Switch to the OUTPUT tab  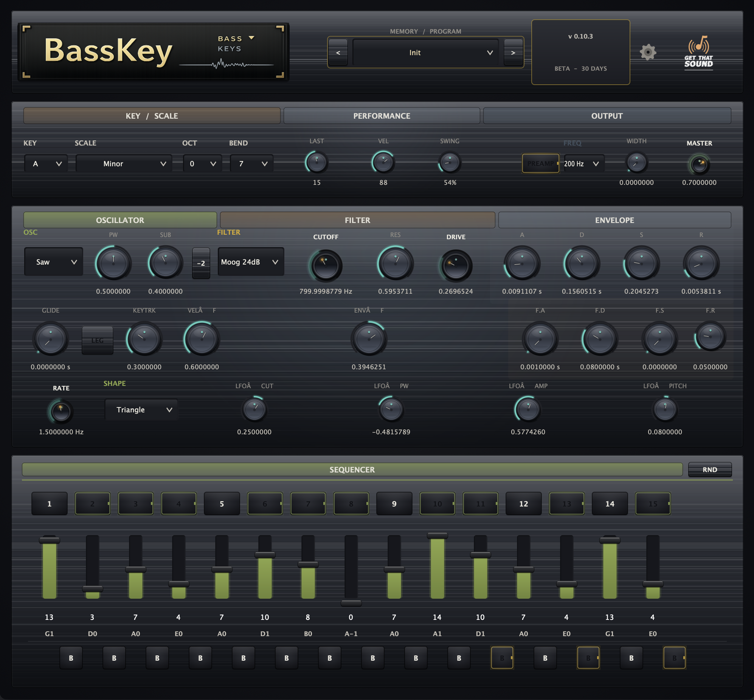(607, 116)
